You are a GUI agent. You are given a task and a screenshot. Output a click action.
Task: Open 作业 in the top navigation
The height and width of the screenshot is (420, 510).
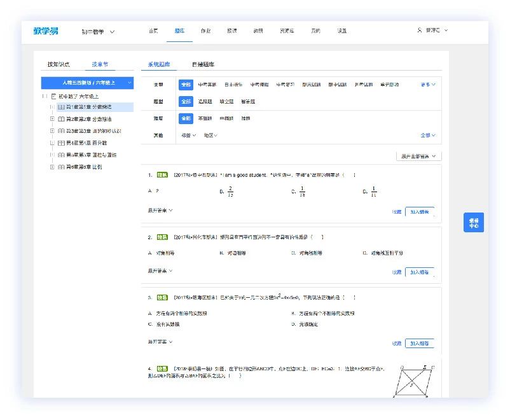coord(205,30)
